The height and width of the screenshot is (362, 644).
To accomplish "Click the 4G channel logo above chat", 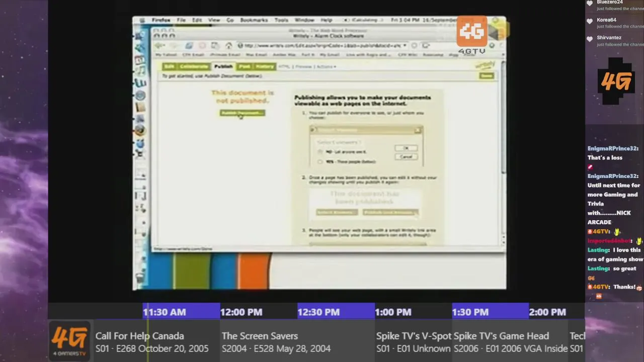I will pos(616,81).
